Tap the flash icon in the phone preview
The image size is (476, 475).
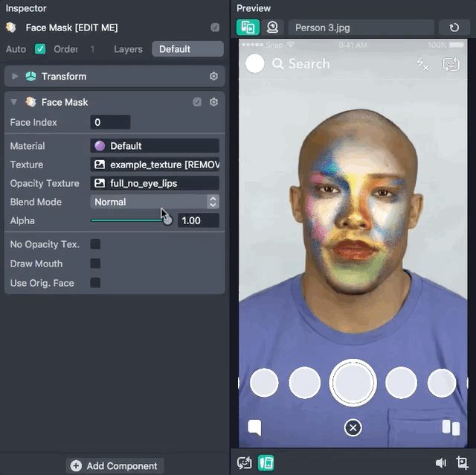coord(422,65)
